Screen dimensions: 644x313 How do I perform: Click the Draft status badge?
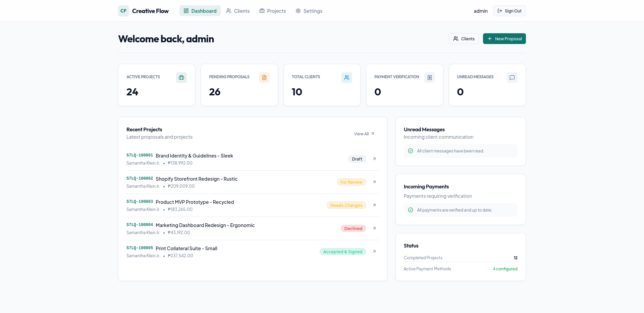click(357, 159)
